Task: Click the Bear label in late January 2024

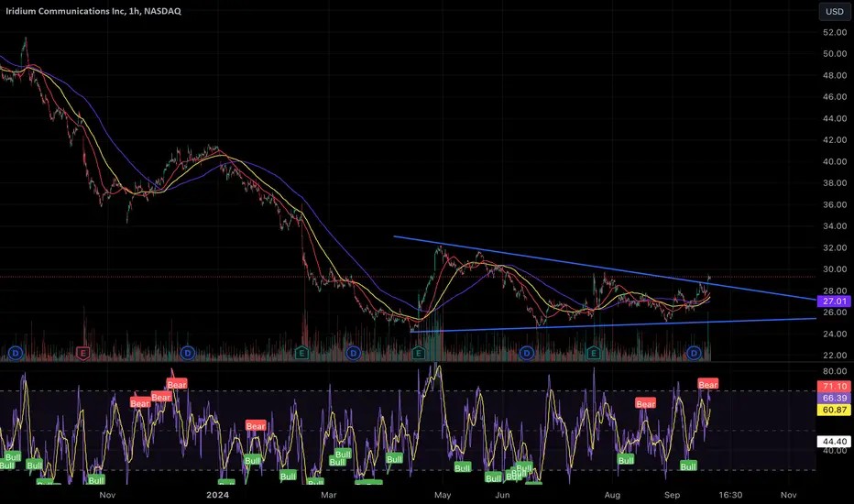Action: point(256,426)
